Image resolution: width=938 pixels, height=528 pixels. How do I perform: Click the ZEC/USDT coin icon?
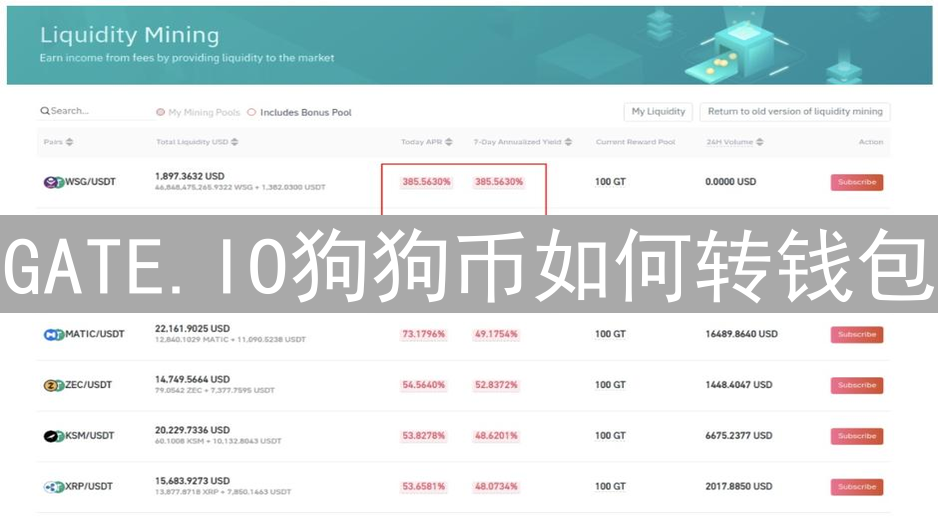pyautogui.click(x=53, y=385)
